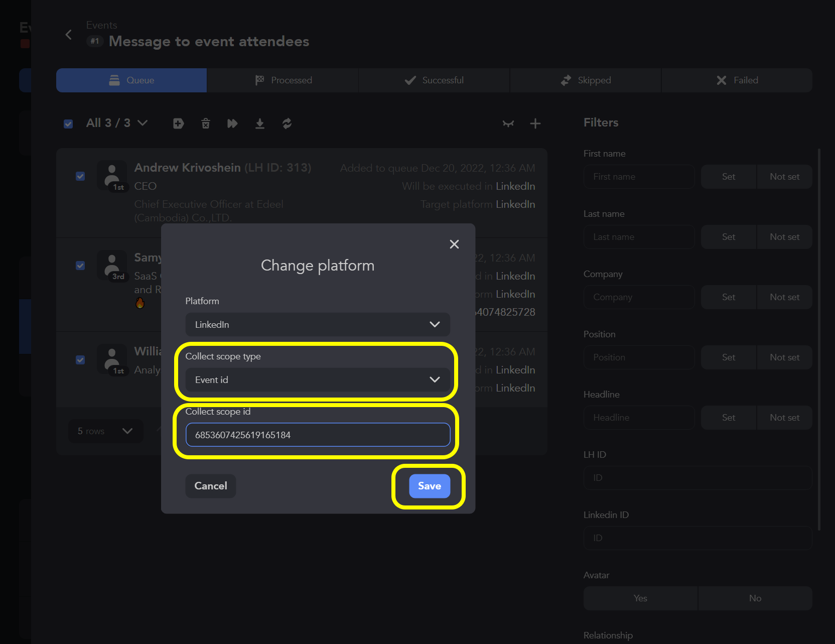Select Set for Position filter
The image size is (835, 644).
point(729,357)
